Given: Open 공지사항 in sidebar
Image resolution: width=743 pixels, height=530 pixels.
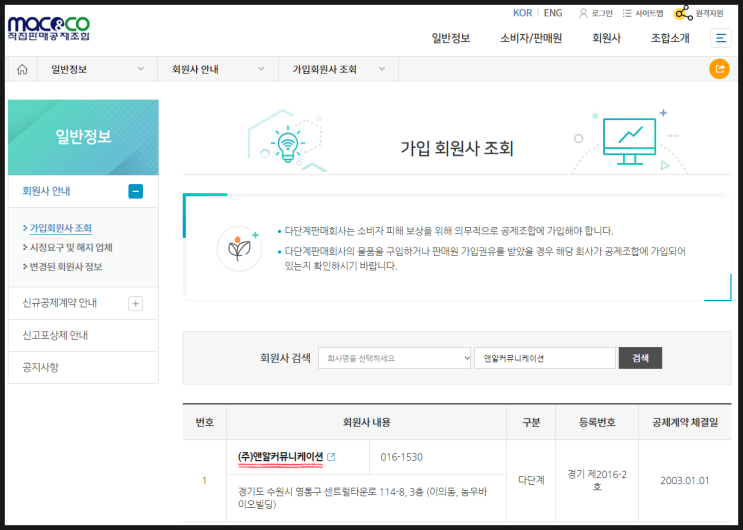Looking at the screenshot, I should (41, 367).
